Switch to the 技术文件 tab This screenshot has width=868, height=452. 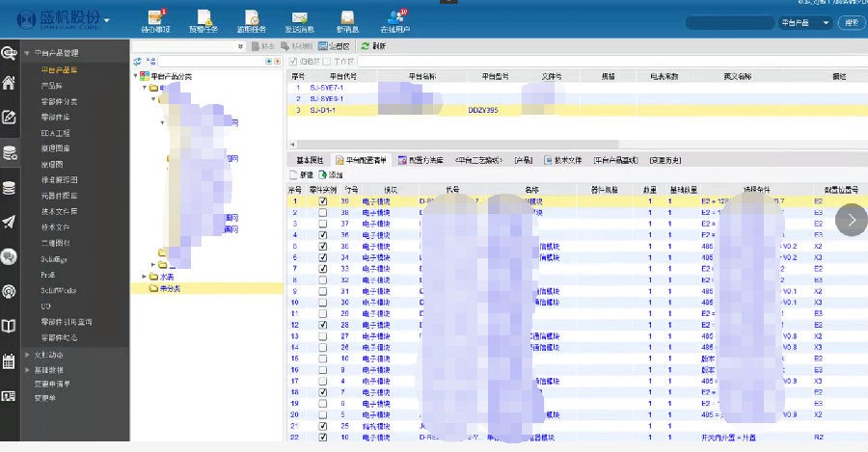point(563,160)
